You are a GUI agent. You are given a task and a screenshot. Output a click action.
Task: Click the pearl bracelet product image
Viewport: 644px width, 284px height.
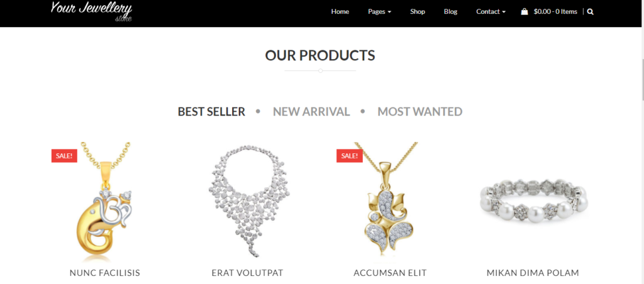coord(533,201)
